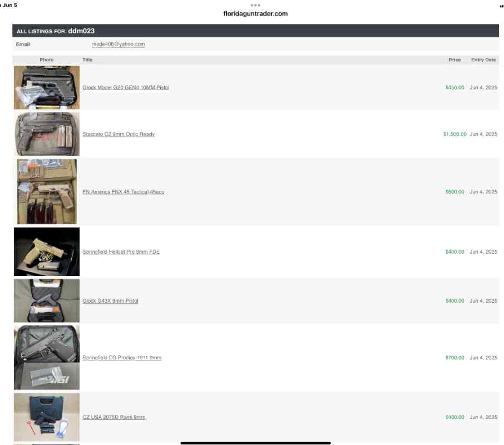Click the $400.00 price of the CZ Rami
This screenshot has width=504, height=445.
click(x=455, y=417)
